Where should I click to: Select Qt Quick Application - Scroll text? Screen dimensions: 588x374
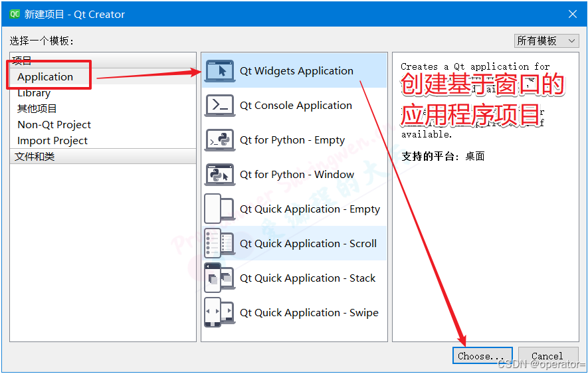pyautogui.click(x=308, y=243)
